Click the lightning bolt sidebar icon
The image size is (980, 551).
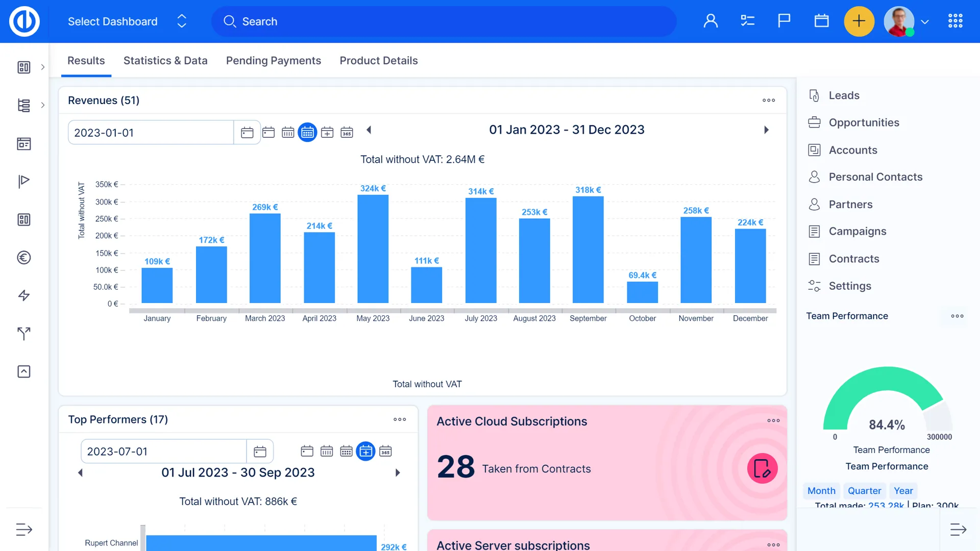[24, 295]
